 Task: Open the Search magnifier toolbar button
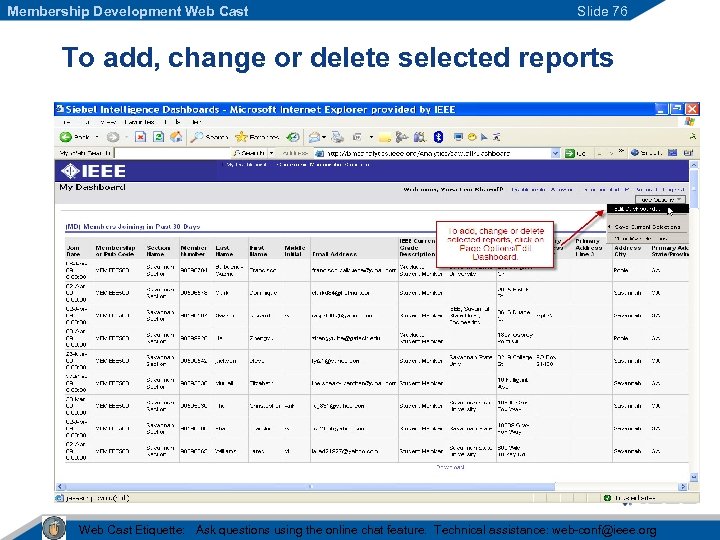coord(209,137)
